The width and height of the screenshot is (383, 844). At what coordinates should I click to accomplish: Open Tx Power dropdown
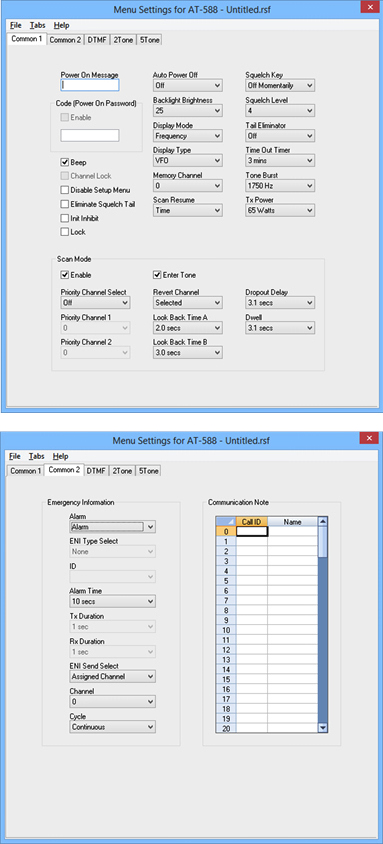(280, 210)
